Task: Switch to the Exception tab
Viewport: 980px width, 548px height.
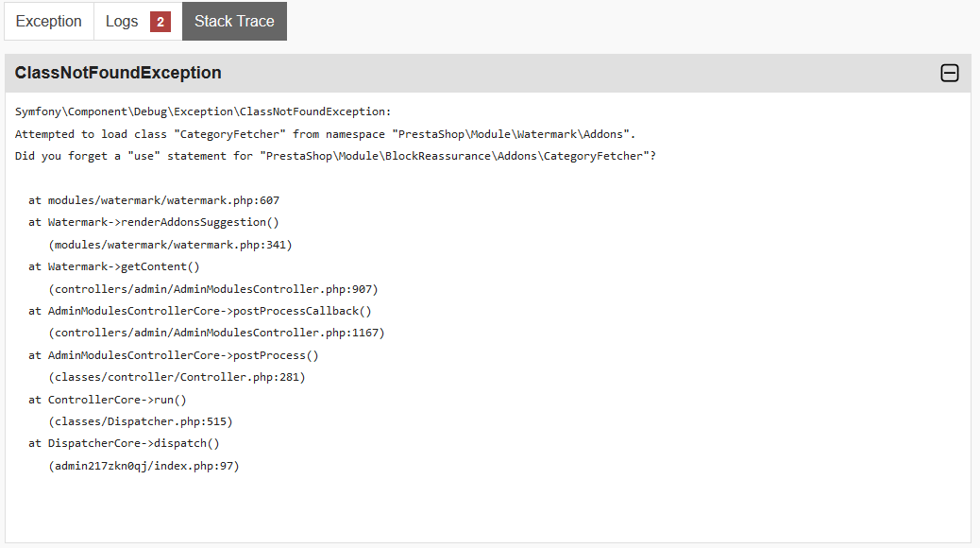Action: pyautogui.click(x=49, y=21)
